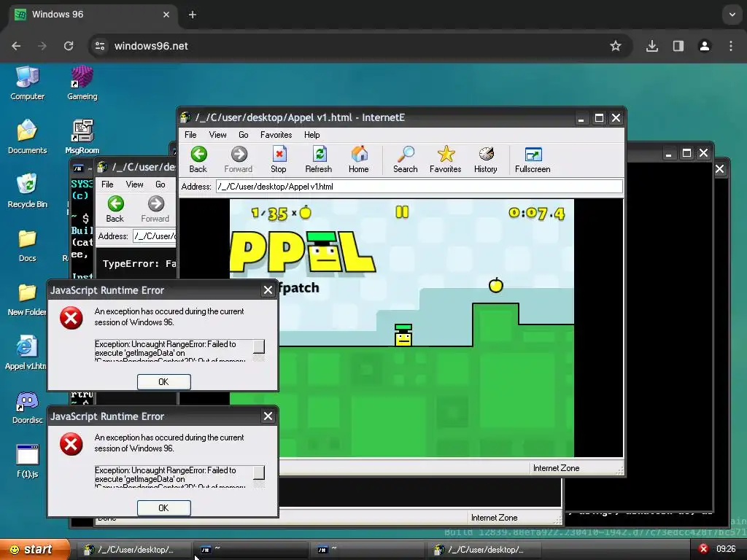Open the Docs folder on desktop
The image size is (747, 560).
coord(27,245)
